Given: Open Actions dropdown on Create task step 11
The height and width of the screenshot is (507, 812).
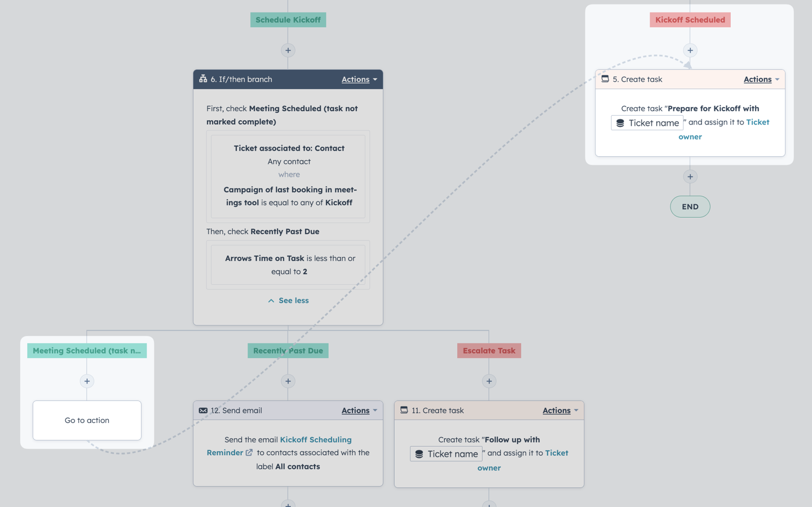Looking at the screenshot, I should pos(561,411).
